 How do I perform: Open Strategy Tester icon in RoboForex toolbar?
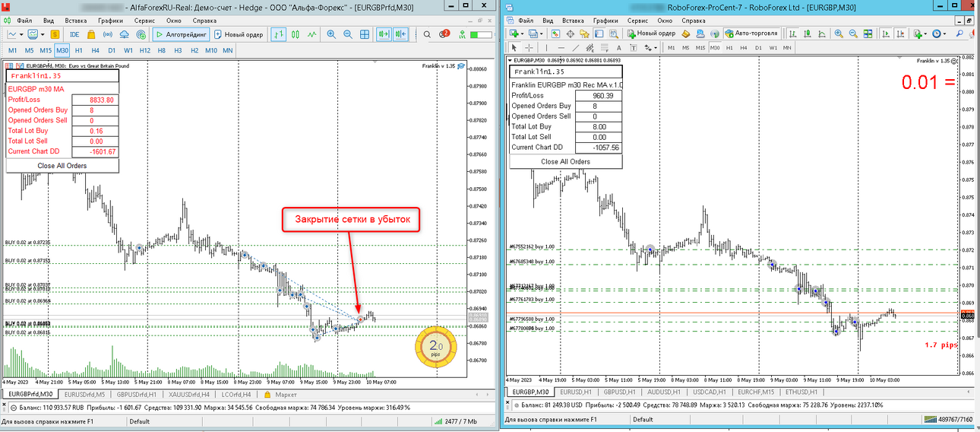(613, 33)
